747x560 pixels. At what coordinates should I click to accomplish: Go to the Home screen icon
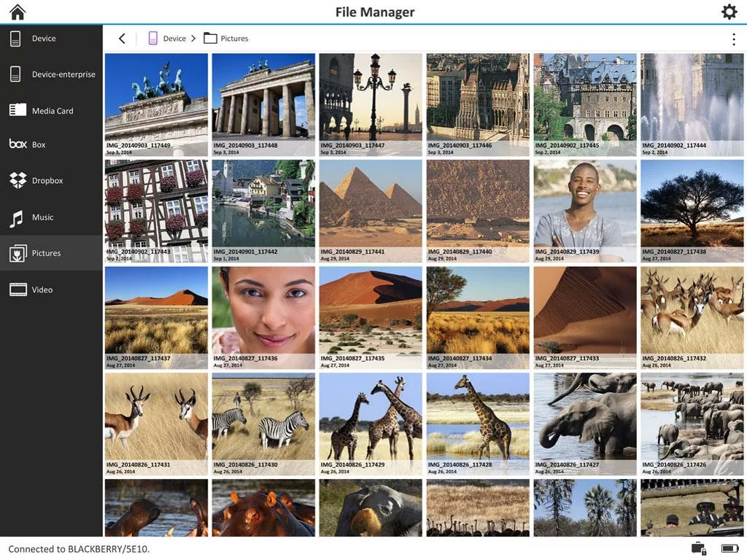click(17, 12)
